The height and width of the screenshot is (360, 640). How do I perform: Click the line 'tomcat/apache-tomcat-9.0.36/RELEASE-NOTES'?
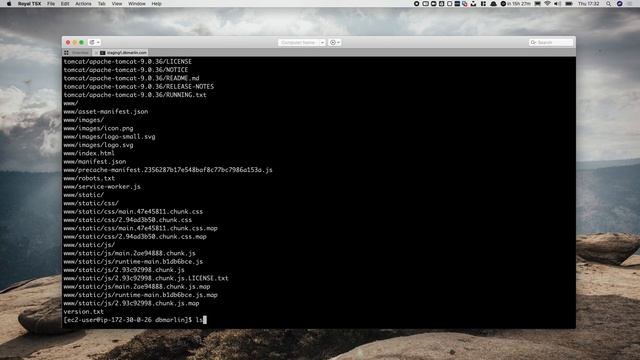139,87
